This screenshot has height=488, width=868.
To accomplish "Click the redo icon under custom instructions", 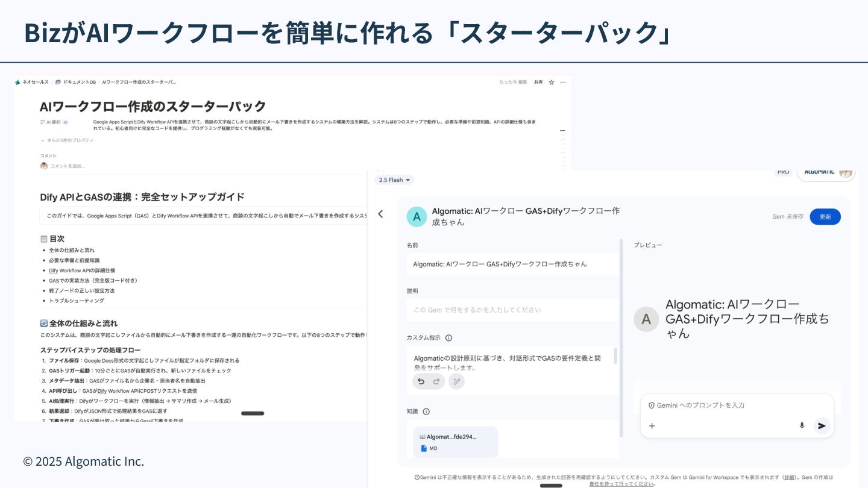I will point(436,381).
